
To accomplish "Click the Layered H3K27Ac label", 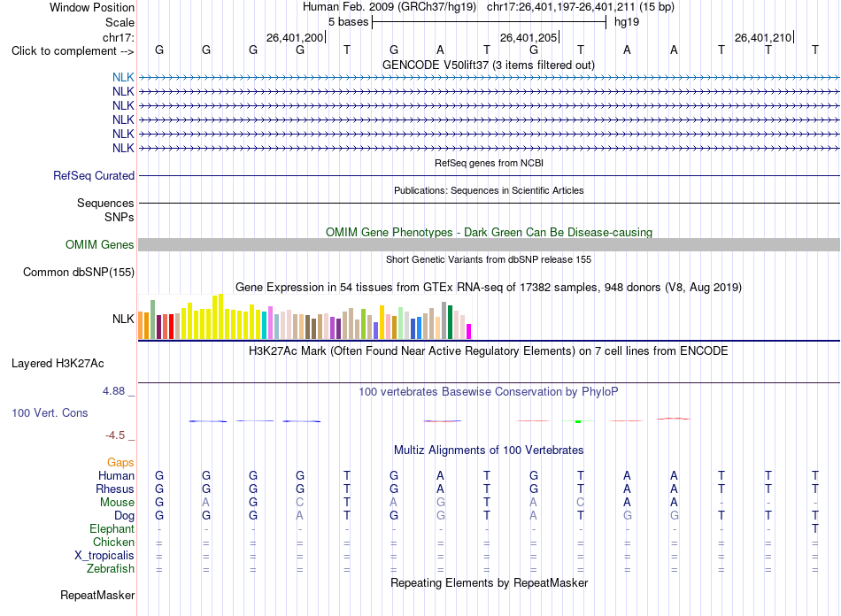I will (58, 364).
